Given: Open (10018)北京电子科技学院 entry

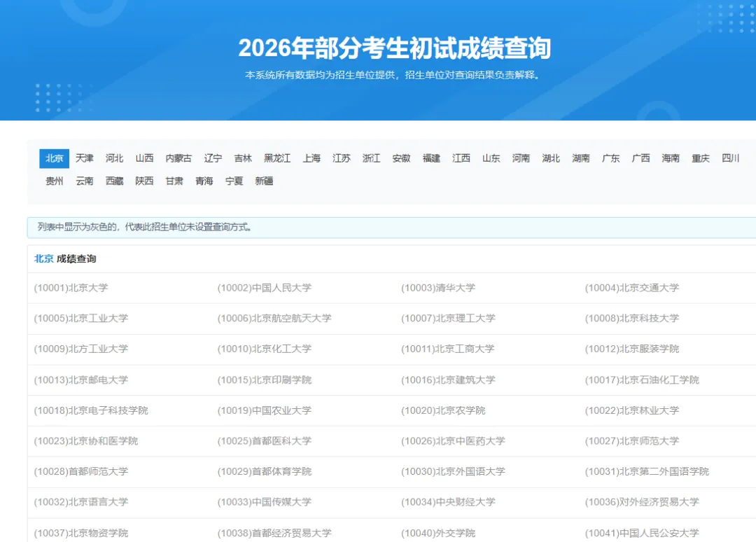Looking at the screenshot, I should [90, 410].
